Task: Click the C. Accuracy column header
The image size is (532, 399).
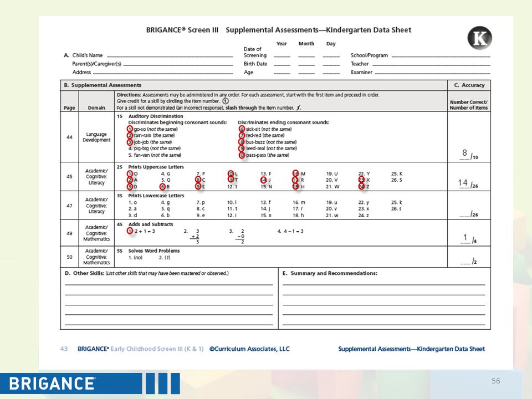Action: click(469, 85)
